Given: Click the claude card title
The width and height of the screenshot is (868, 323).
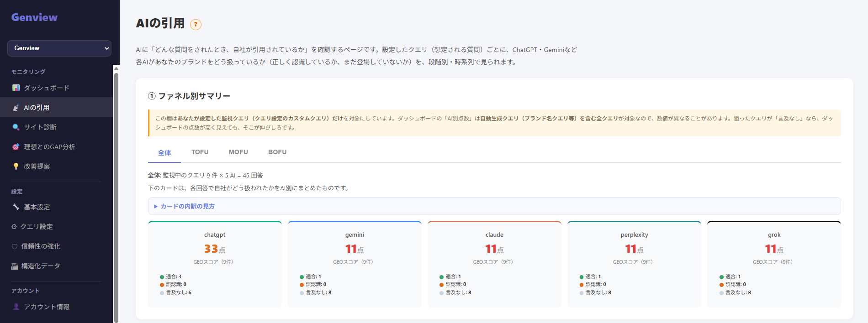Looking at the screenshot, I should (494, 234).
